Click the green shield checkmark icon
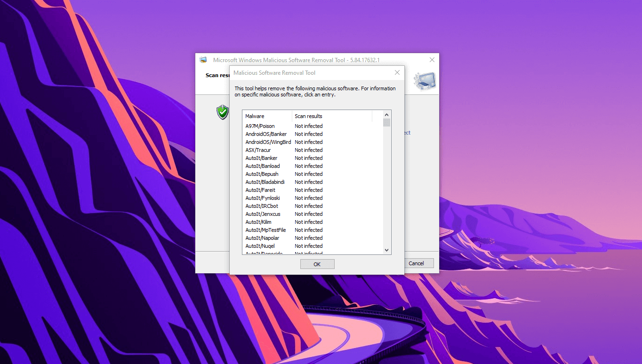The image size is (642, 364). [223, 112]
